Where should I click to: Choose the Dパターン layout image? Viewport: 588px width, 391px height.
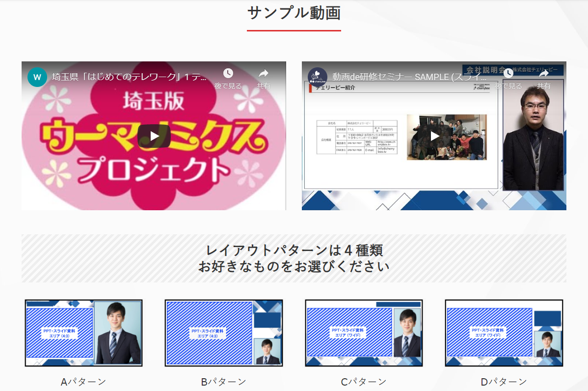tap(504, 333)
